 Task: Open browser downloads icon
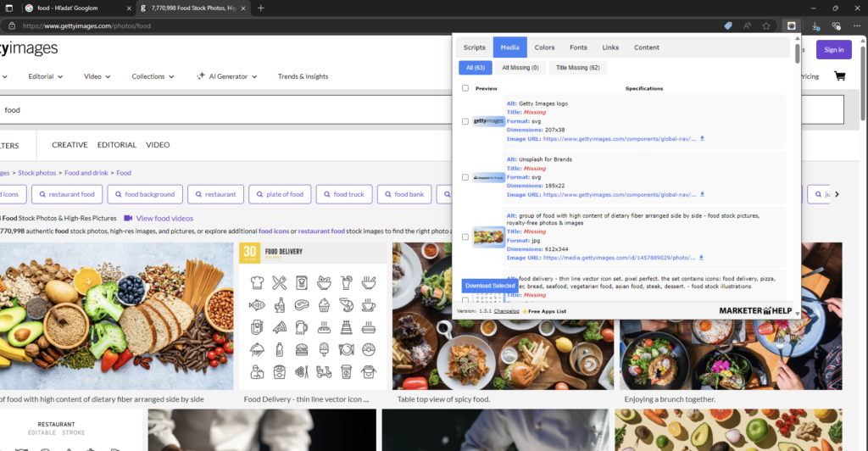[815, 25]
